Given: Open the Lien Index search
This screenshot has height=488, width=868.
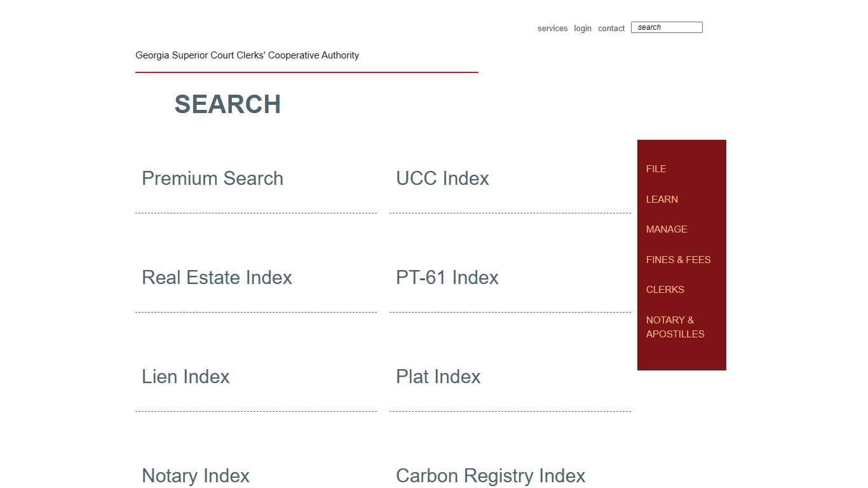Looking at the screenshot, I should (186, 377).
